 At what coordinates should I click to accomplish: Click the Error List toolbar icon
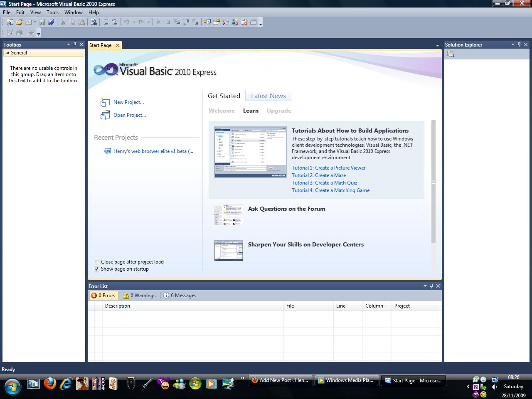tap(244, 22)
